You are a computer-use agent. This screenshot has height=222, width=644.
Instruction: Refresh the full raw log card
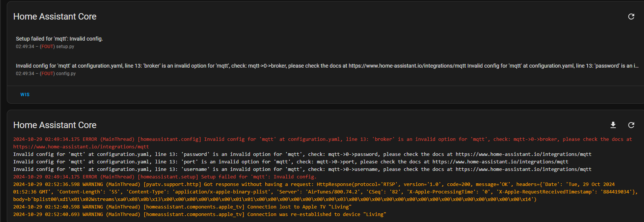point(631,125)
